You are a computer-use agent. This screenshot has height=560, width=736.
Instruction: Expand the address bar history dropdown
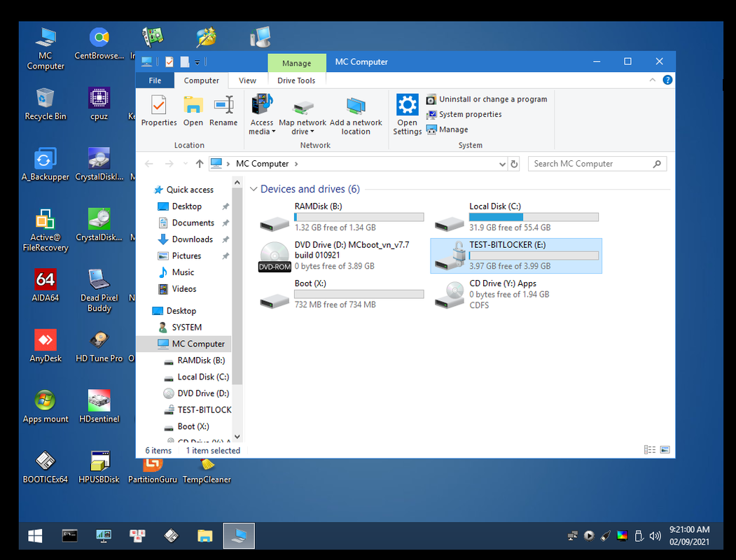502,164
